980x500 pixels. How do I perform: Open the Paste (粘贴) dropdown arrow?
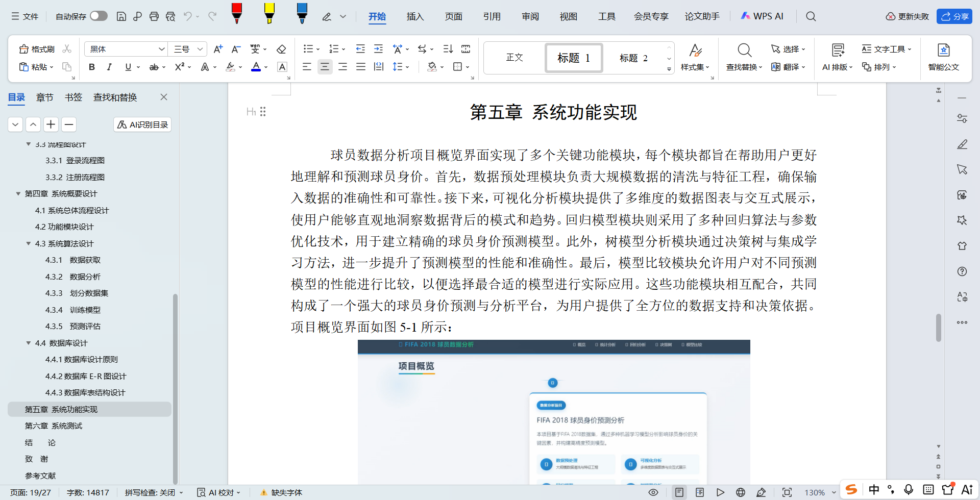coord(52,67)
